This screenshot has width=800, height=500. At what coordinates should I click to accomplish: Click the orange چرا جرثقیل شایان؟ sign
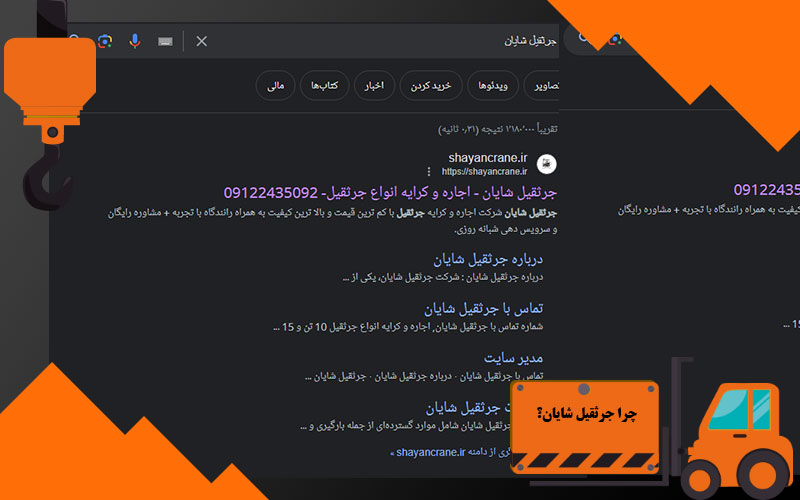coord(585,427)
